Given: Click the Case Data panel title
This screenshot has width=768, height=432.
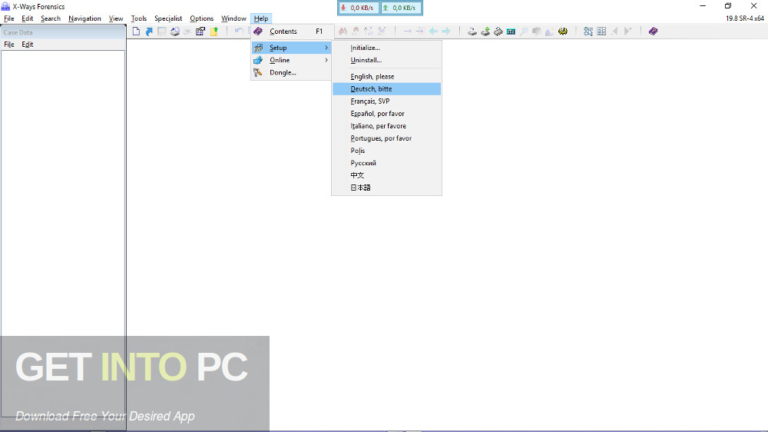Looking at the screenshot, I should coord(18,32).
